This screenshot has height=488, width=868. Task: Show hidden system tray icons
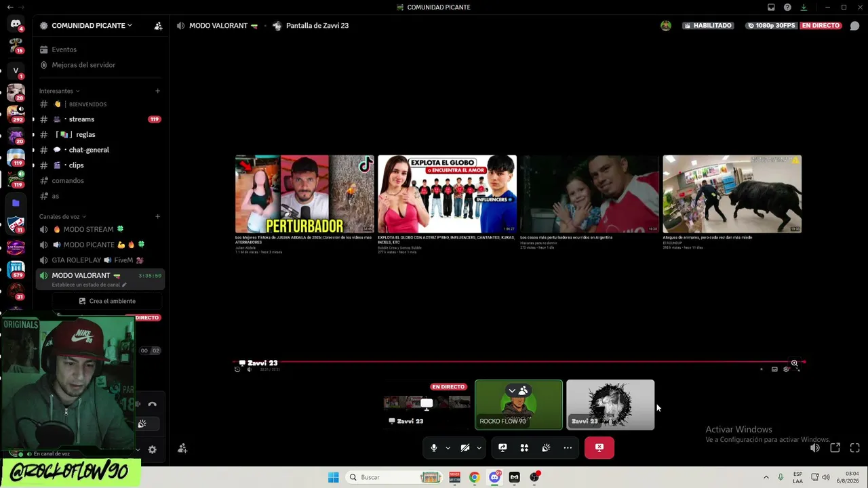(766, 477)
